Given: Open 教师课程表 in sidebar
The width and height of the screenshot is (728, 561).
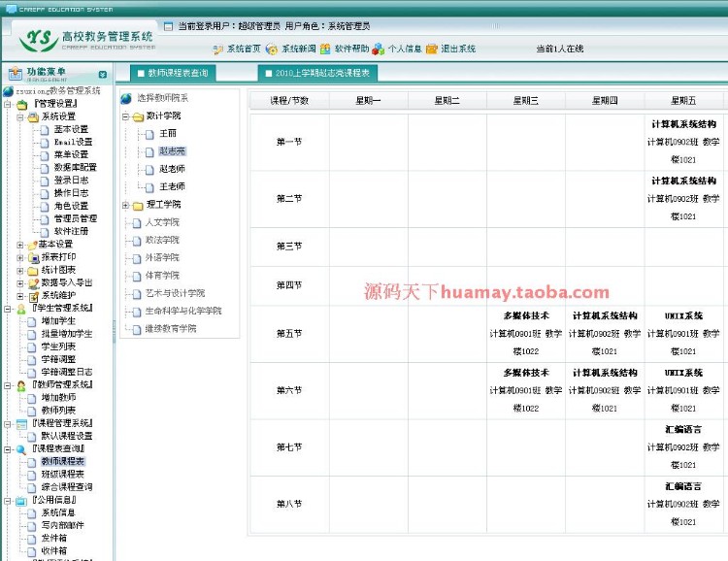Looking at the screenshot, I should click(x=63, y=461).
